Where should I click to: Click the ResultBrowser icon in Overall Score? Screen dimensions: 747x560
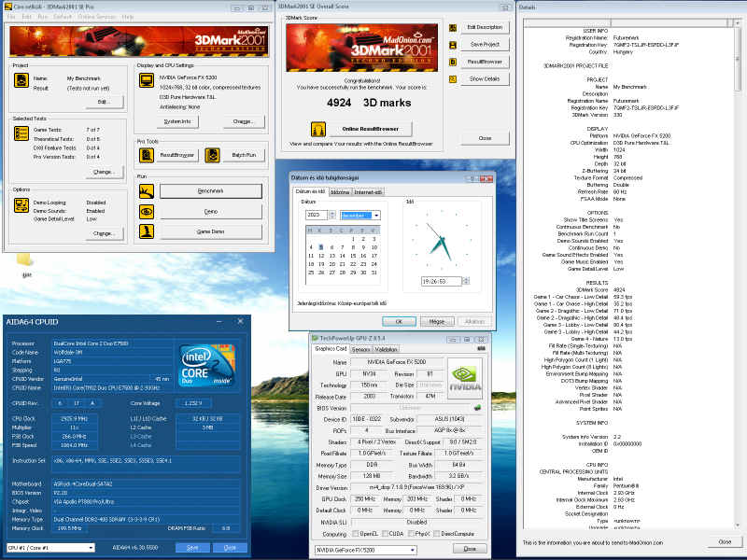453,62
